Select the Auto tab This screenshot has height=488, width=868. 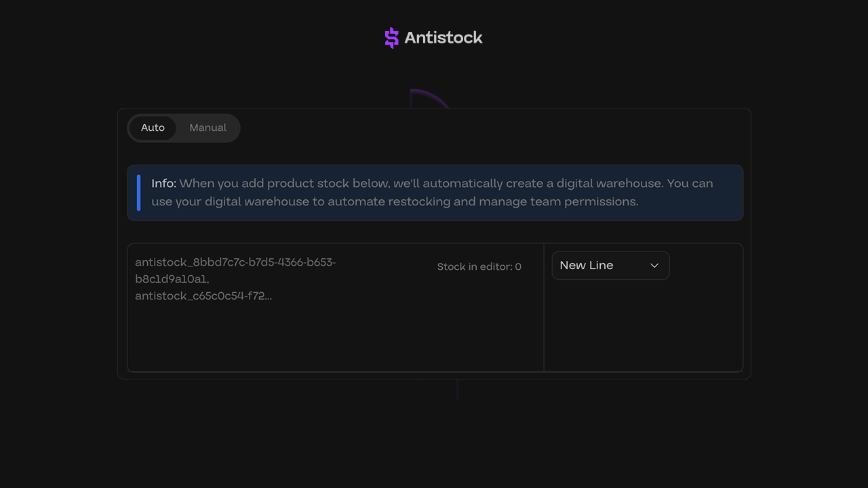pyautogui.click(x=153, y=127)
